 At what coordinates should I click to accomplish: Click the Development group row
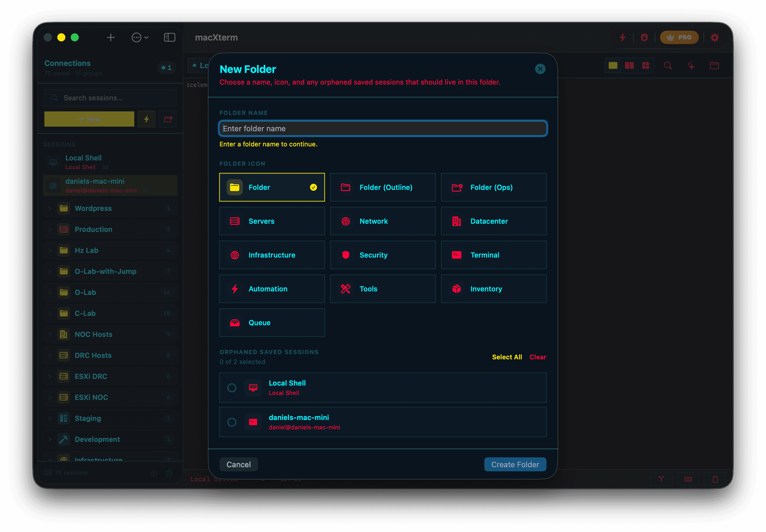pos(110,439)
